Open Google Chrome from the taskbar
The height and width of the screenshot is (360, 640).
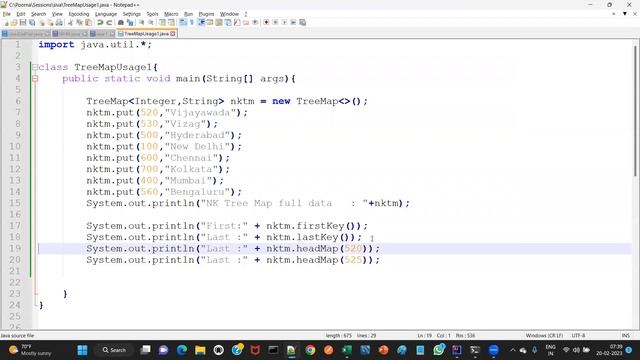310,350
